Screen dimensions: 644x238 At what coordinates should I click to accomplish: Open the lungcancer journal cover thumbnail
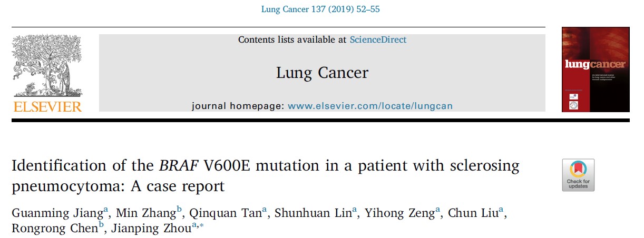[596, 69]
